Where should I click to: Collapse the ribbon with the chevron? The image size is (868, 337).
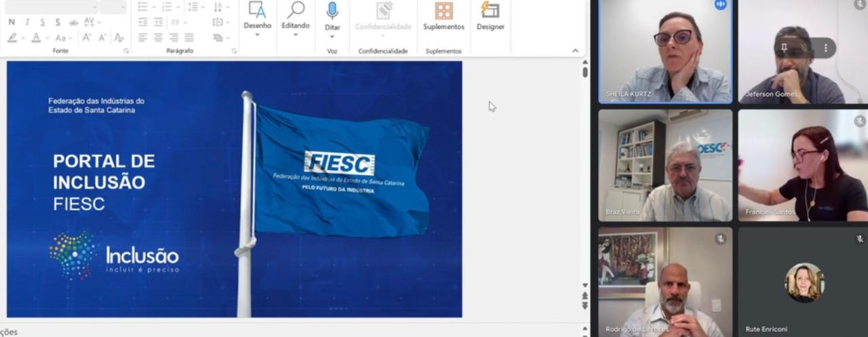click(575, 51)
